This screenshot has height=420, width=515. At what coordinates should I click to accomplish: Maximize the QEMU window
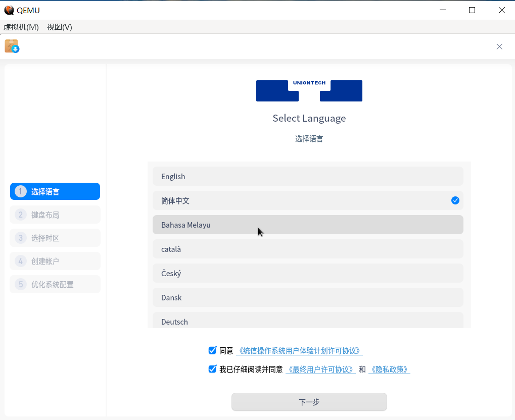[472, 10]
